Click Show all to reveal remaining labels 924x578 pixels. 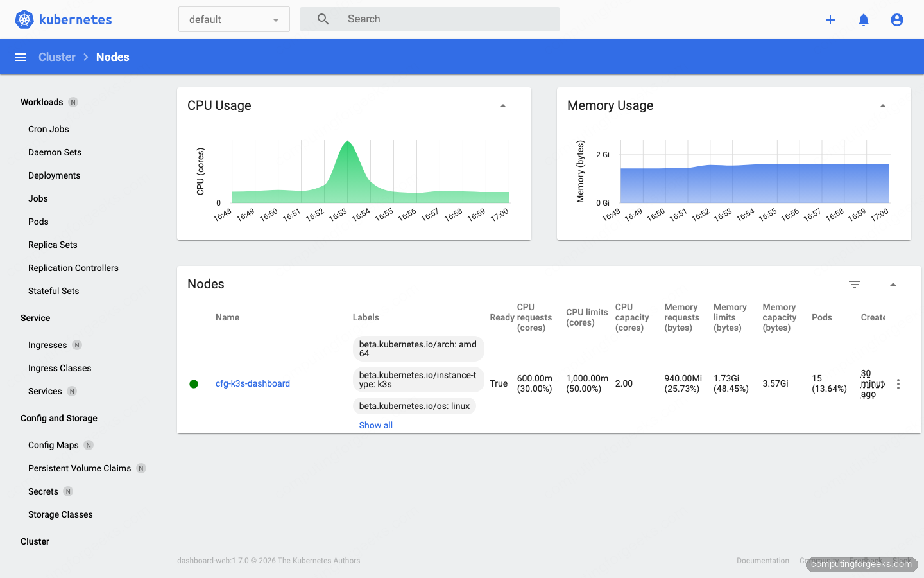[x=375, y=425]
